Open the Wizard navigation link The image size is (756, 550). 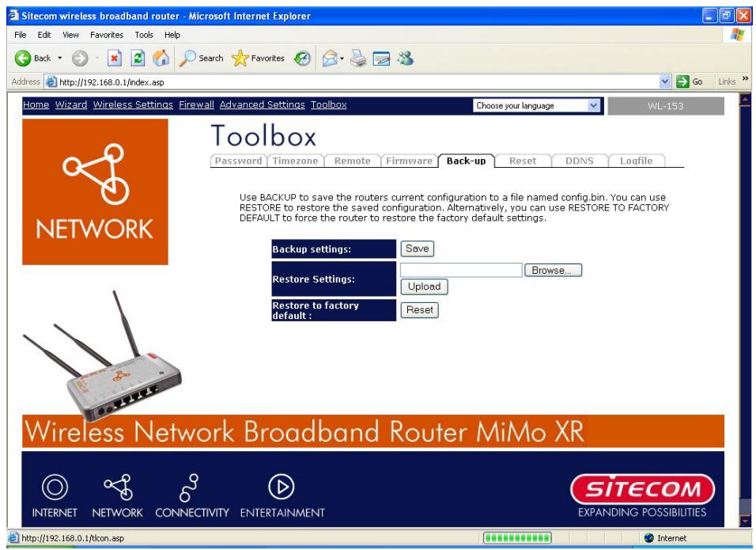(71, 104)
